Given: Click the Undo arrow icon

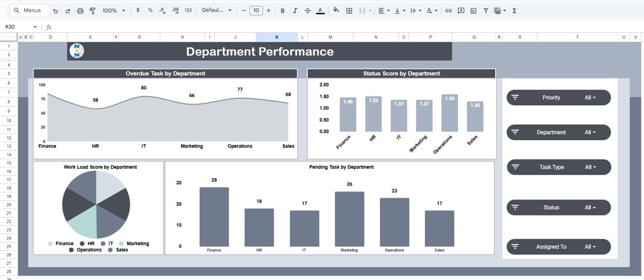Looking at the screenshot, I should tap(55, 11).
